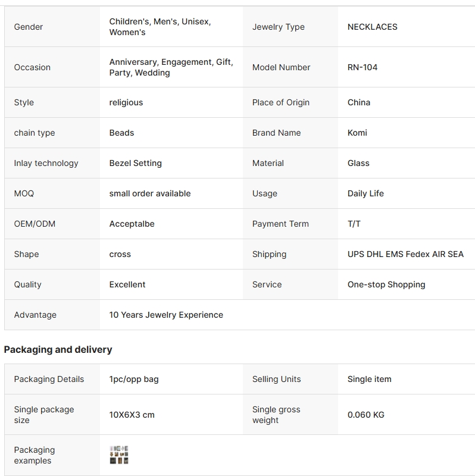Click the RN-104 model number value

362,67
